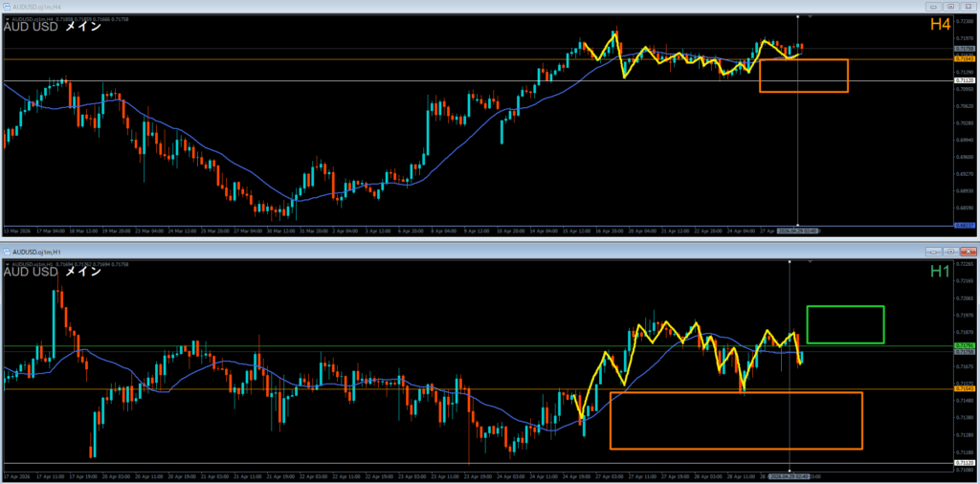Collapse the indicator list triangle in H1 chart

(x=7, y=265)
